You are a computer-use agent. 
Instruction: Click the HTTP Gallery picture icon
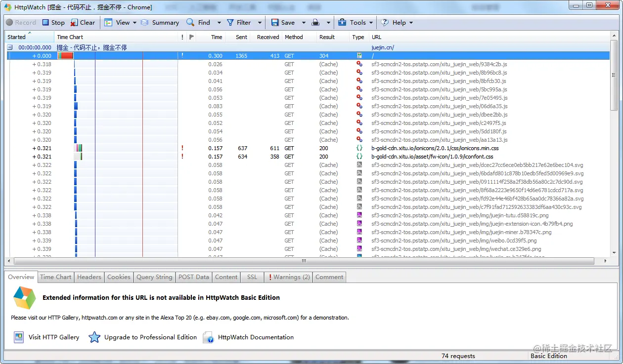pos(19,337)
